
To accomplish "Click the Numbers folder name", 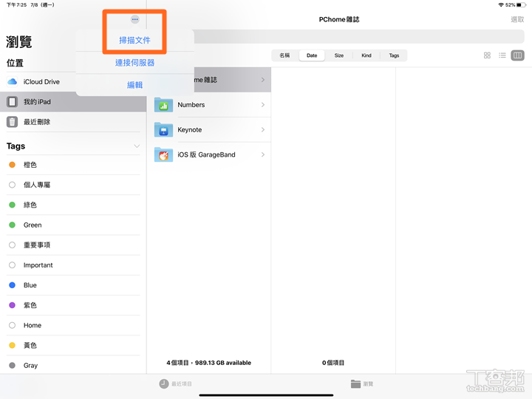I will pos(191,105).
